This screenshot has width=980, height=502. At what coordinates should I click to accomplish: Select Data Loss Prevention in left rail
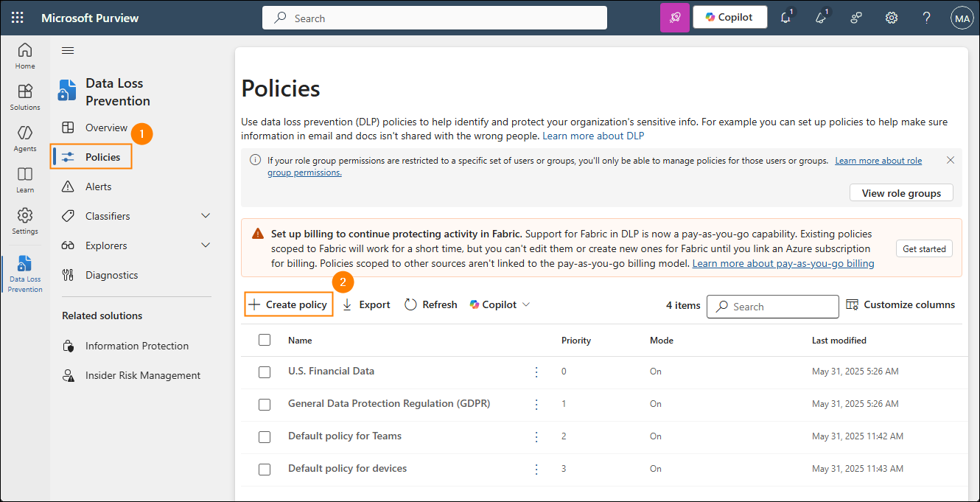click(25, 274)
